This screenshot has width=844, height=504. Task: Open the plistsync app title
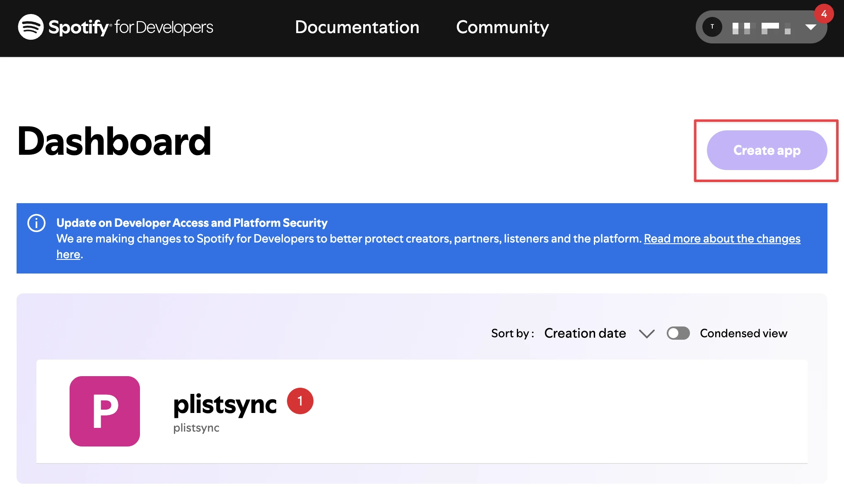point(225,404)
